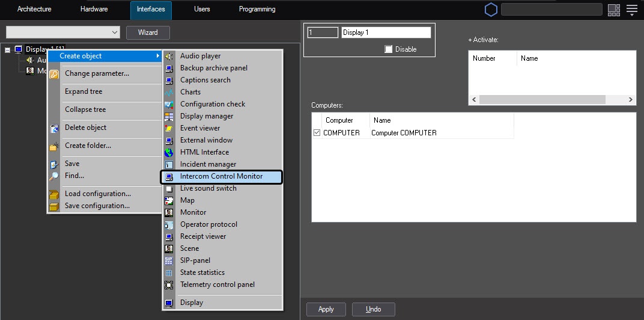The height and width of the screenshot is (320, 644).
Task: Uncheck the COMPUTER row checkbox
Action: coord(317,133)
